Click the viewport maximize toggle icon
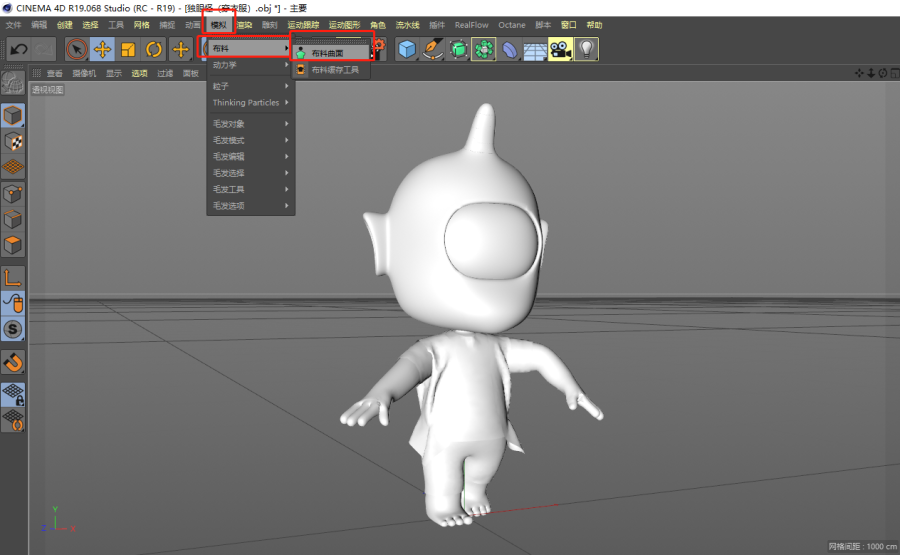Viewport: 900px width, 555px height. [893, 73]
